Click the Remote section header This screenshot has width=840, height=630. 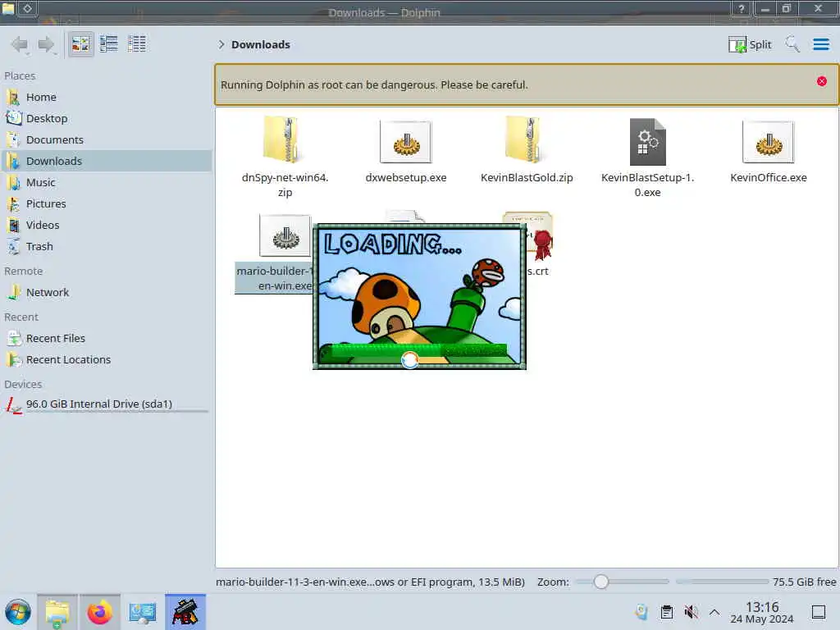click(24, 271)
